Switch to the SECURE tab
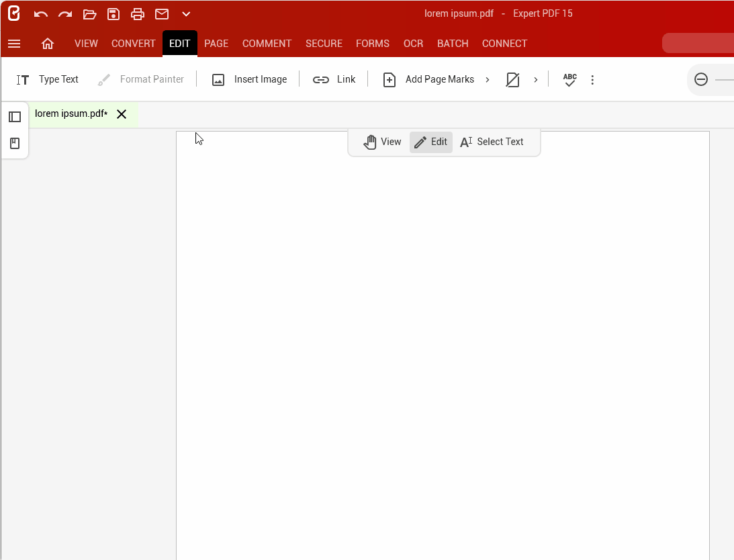 click(324, 44)
